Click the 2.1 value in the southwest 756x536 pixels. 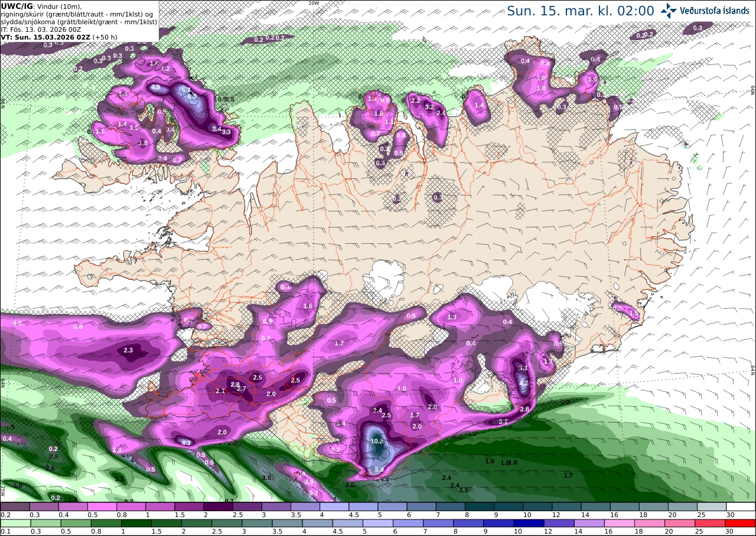(221, 391)
